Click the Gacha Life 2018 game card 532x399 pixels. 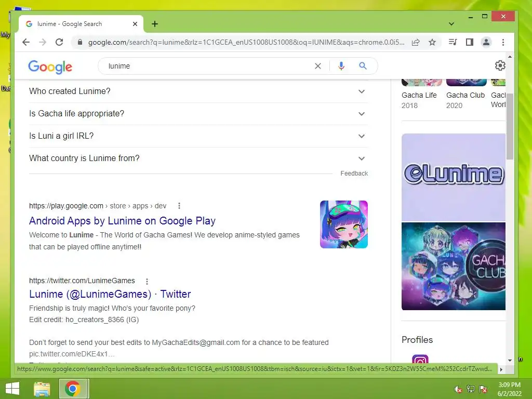[x=421, y=95]
